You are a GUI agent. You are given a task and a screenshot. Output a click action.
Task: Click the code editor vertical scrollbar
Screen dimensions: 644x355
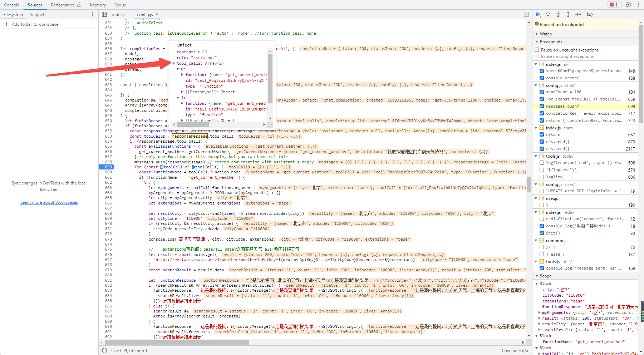pos(529,184)
